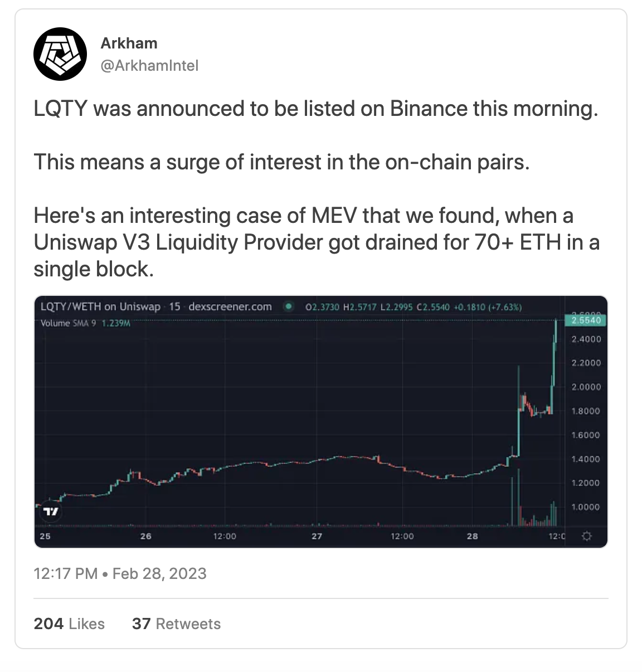
Task: Click the 2.5540 current price label
Action: (586, 320)
